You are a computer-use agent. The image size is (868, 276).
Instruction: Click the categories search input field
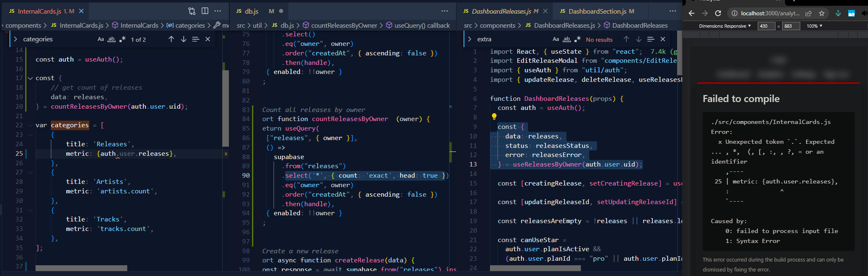[x=58, y=39]
